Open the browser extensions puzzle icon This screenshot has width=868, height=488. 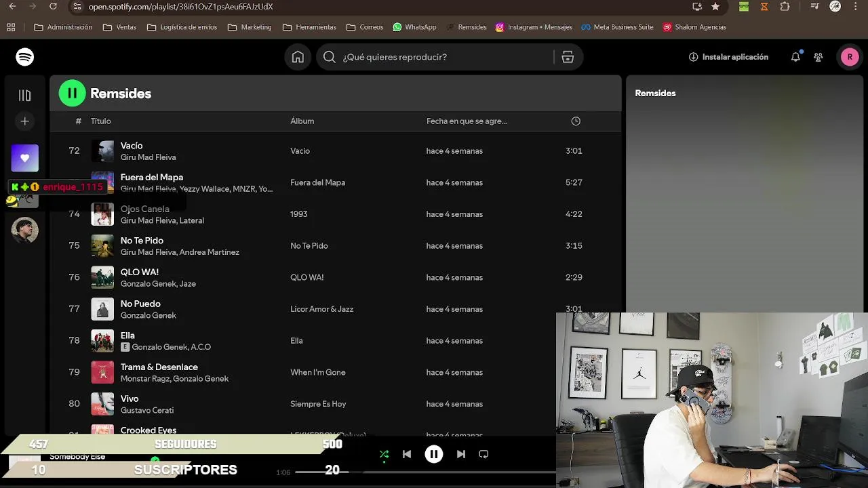[x=785, y=7]
